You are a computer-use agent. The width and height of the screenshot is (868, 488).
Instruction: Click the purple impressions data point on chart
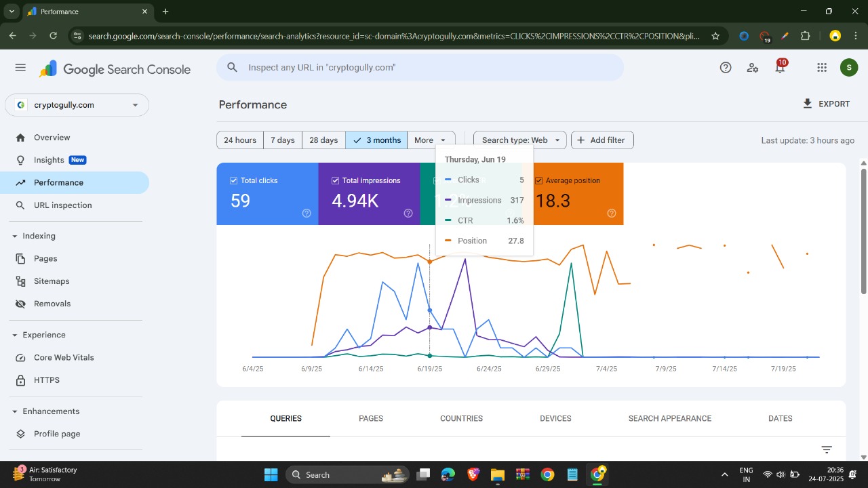pyautogui.click(x=430, y=327)
